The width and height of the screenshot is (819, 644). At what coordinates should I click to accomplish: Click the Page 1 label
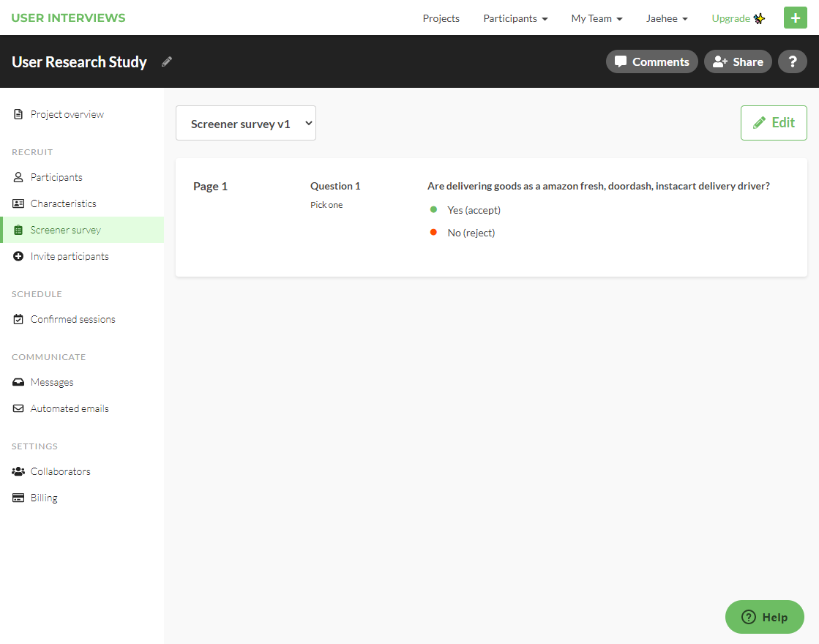click(x=211, y=187)
